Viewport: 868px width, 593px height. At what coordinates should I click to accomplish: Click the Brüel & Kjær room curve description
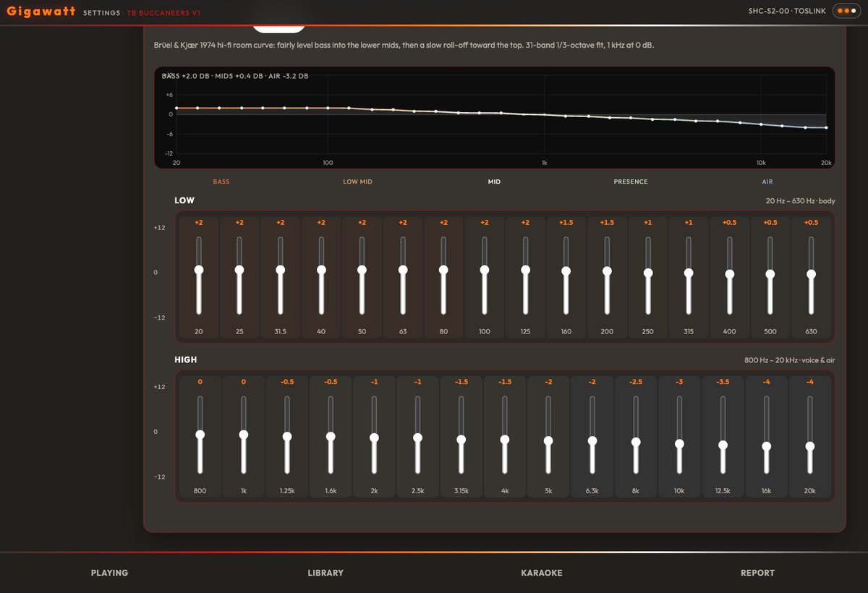[404, 45]
